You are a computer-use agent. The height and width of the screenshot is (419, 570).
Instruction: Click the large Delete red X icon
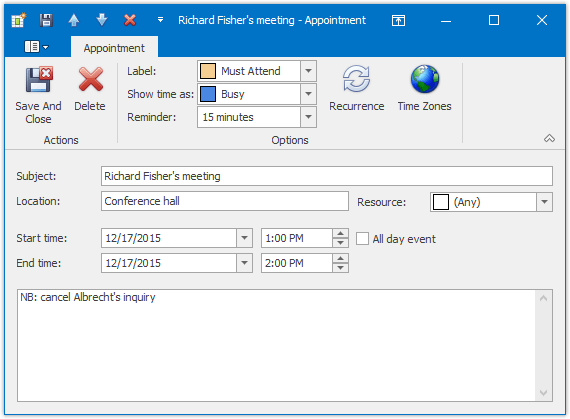point(91,80)
